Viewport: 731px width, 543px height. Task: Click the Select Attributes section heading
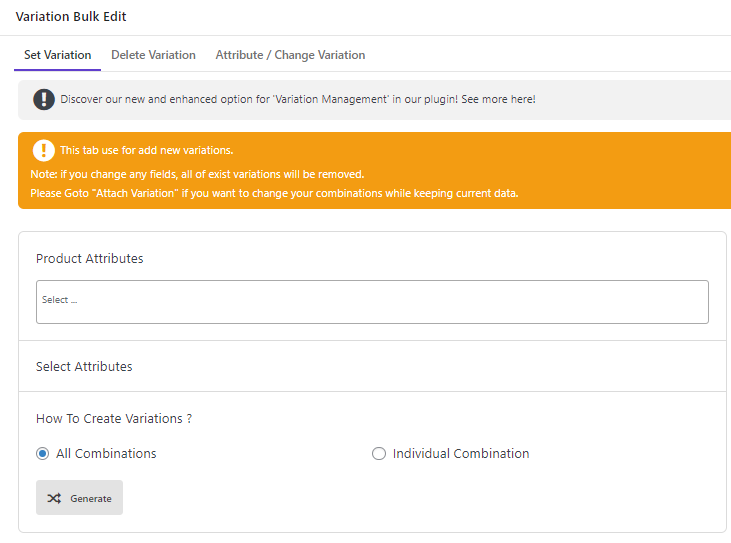tap(84, 366)
